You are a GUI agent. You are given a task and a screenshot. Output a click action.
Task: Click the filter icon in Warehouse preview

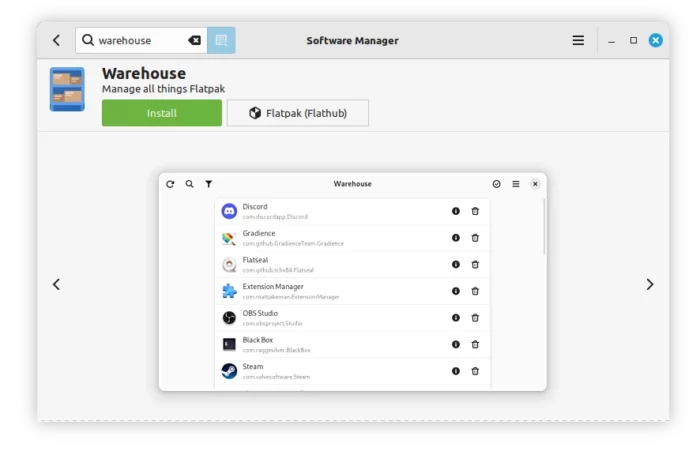pos(208,184)
